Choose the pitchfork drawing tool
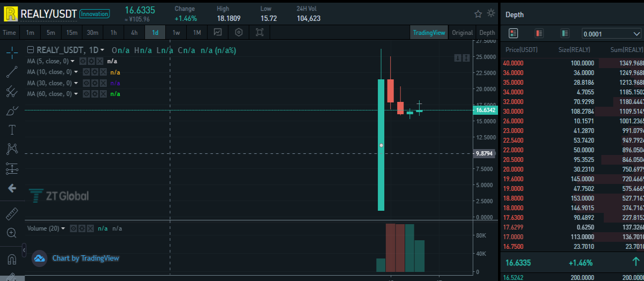This screenshot has height=281, width=644. (12, 91)
